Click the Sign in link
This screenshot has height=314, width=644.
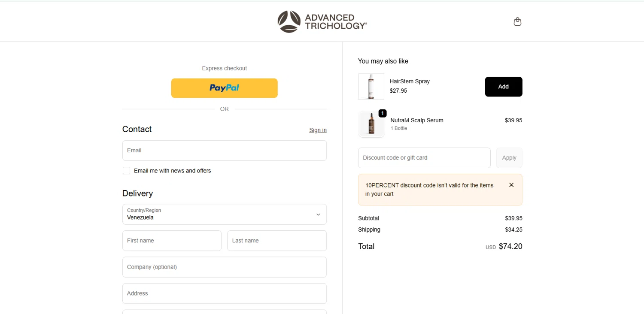tap(318, 130)
